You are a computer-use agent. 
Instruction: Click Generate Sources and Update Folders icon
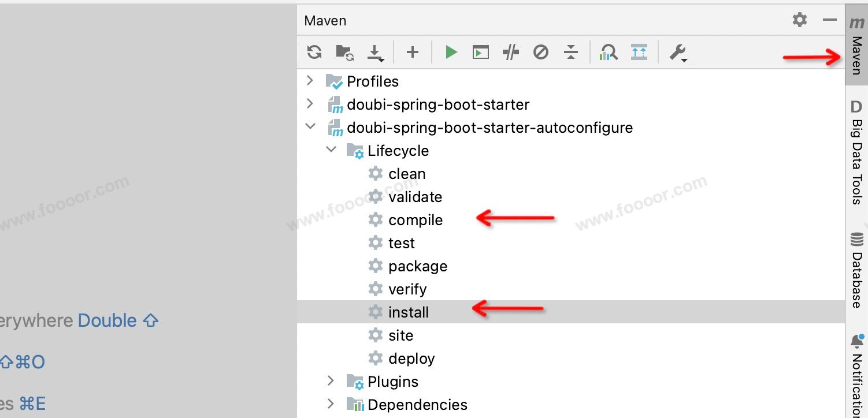pos(345,53)
